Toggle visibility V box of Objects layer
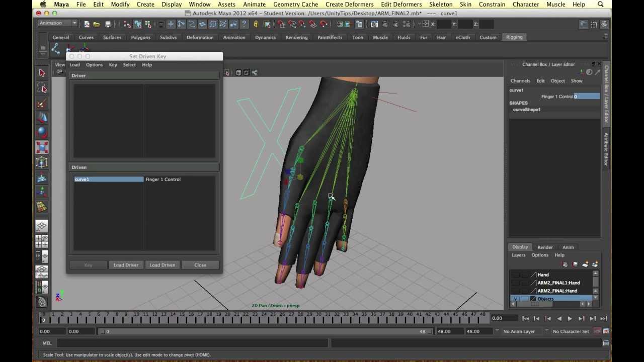Viewport: 644px width, 362px height. 515,299
